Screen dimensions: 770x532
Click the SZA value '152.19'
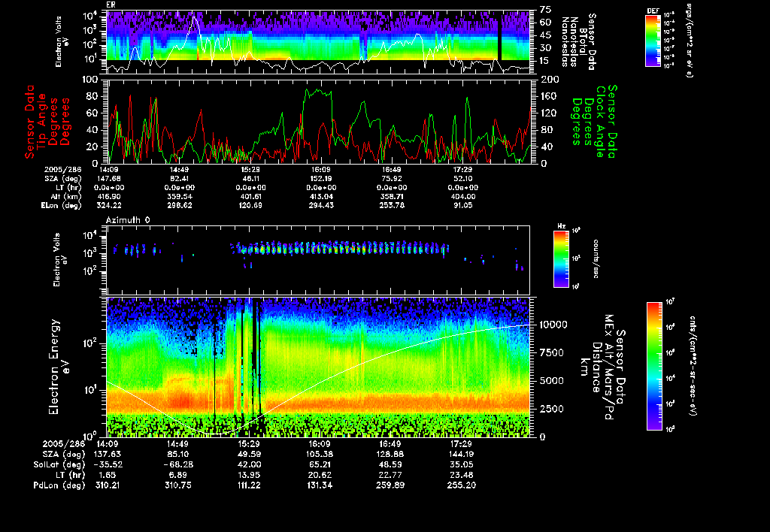[321, 179]
